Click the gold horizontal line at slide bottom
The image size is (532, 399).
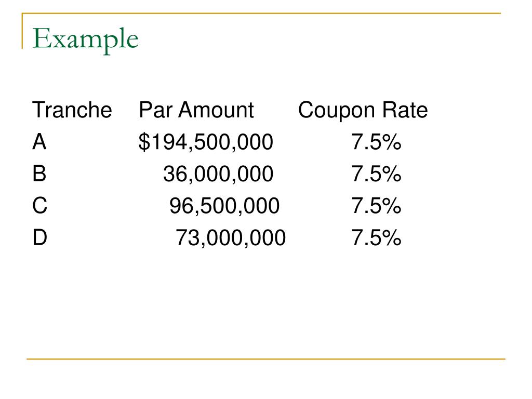point(266,358)
